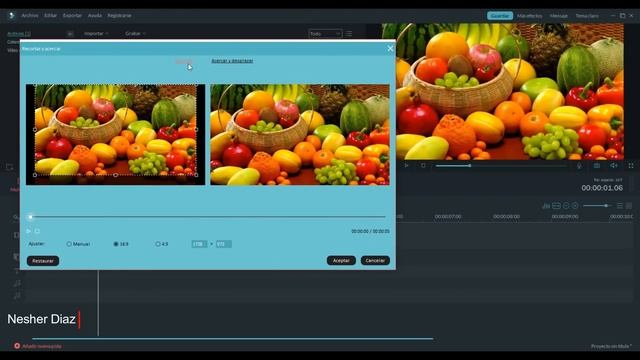The width and height of the screenshot is (640, 360).
Task: Click the zoom-to-fit timeline icon
Action: click(556, 206)
